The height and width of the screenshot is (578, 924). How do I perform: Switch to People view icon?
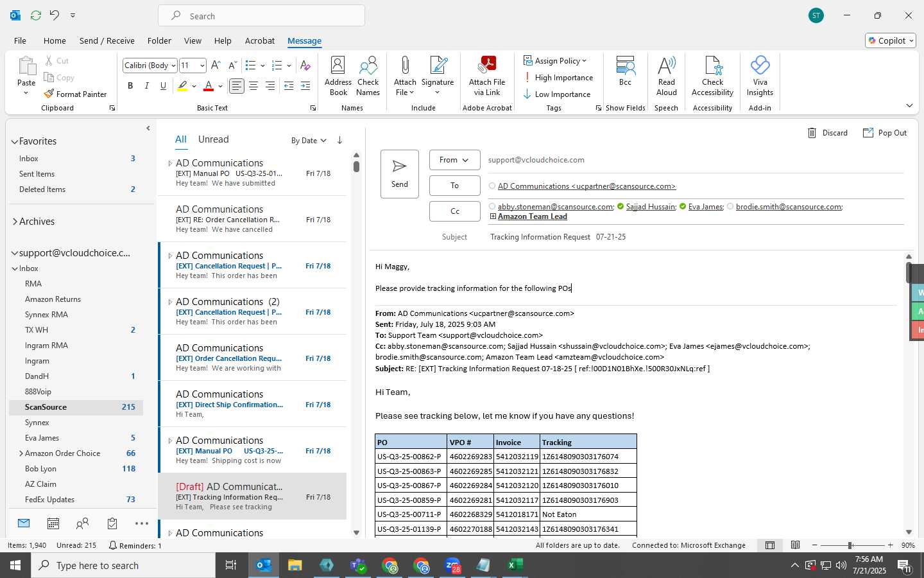82,524
